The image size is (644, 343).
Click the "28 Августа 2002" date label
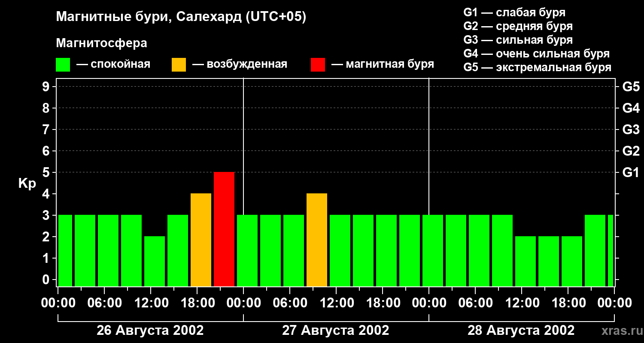(x=521, y=331)
